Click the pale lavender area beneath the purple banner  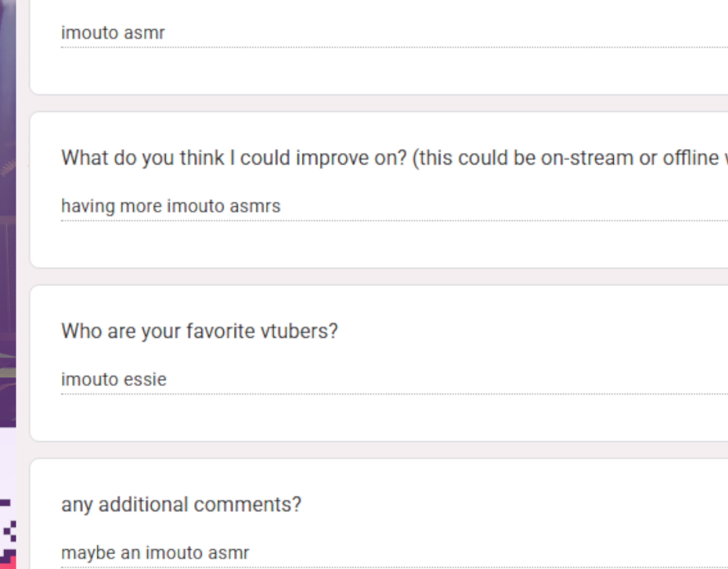click(x=8, y=462)
